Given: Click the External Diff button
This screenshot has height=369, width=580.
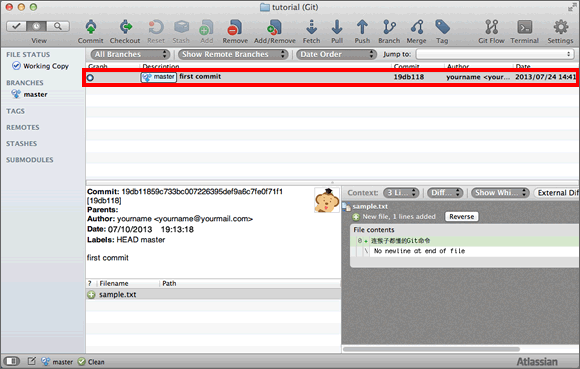Looking at the screenshot, I should coord(557,193).
